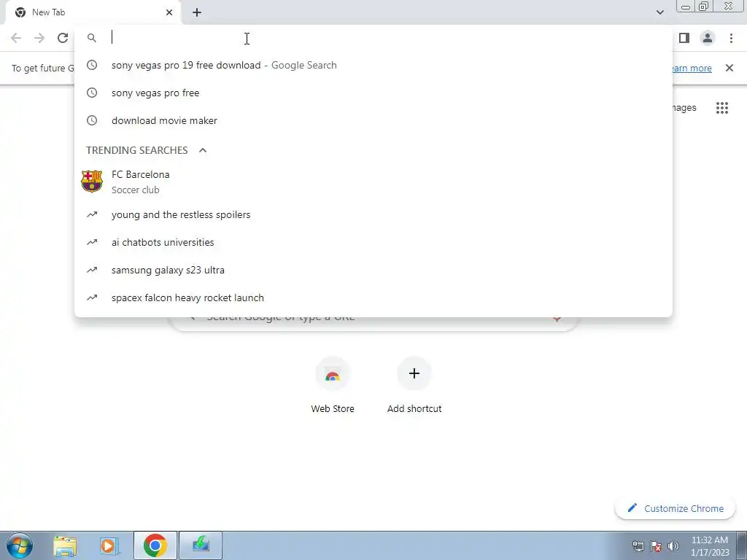
Task: Open the clock showing 11:32 AM
Action: pos(710,546)
